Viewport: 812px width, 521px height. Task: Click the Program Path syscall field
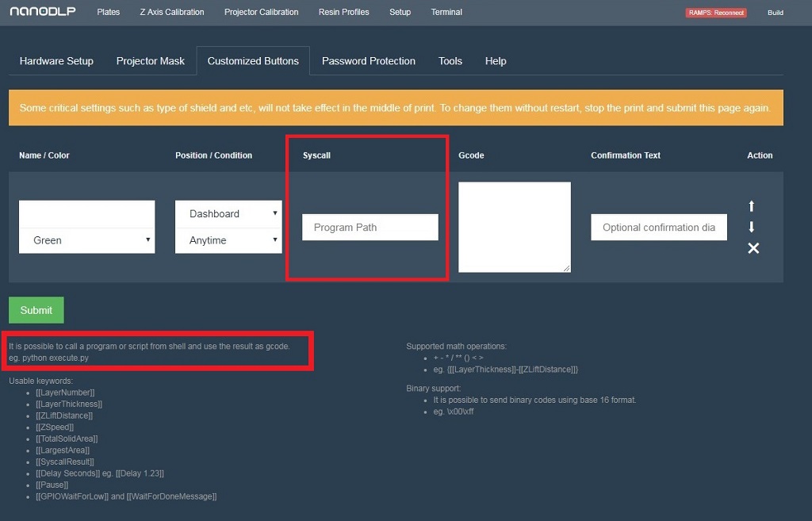[370, 228]
